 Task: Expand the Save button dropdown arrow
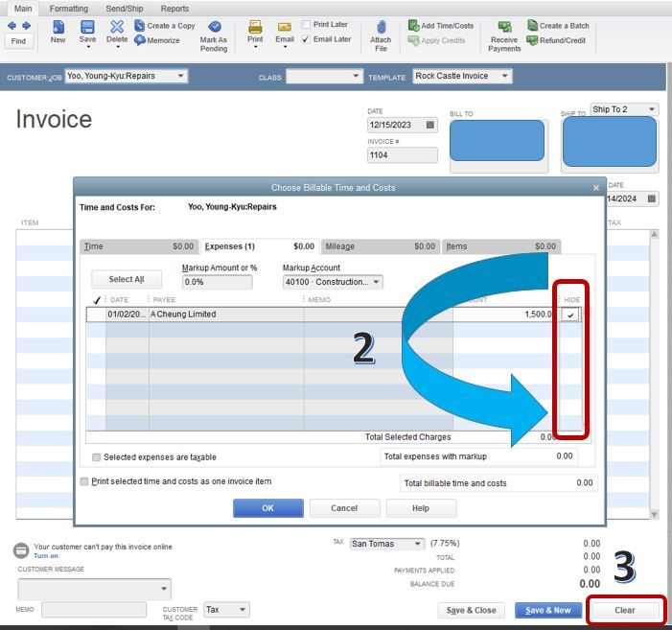click(88, 46)
